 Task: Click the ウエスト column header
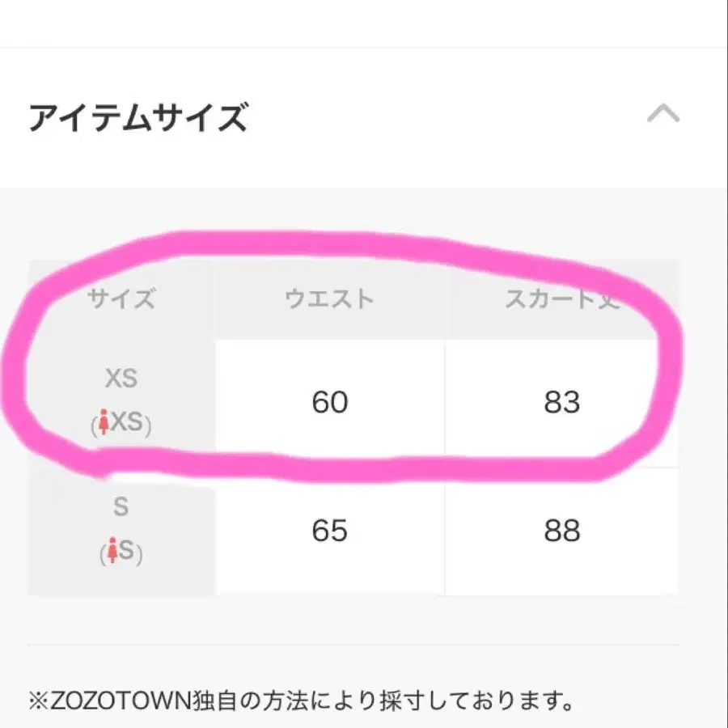[x=328, y=299]
